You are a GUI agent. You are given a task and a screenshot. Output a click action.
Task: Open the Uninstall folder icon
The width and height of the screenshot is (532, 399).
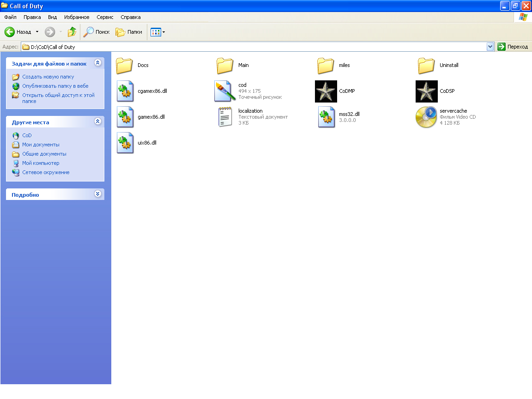point(427,66)
